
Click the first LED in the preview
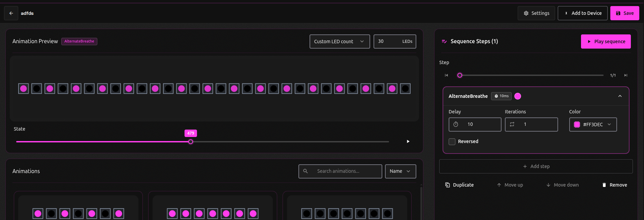click(23, 88)
